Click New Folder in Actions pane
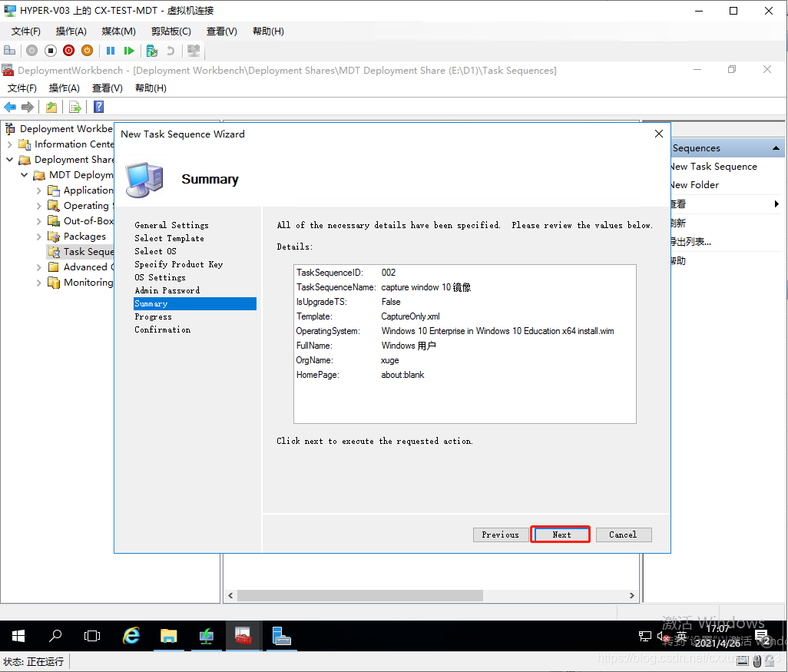 (x=694, y=185)
